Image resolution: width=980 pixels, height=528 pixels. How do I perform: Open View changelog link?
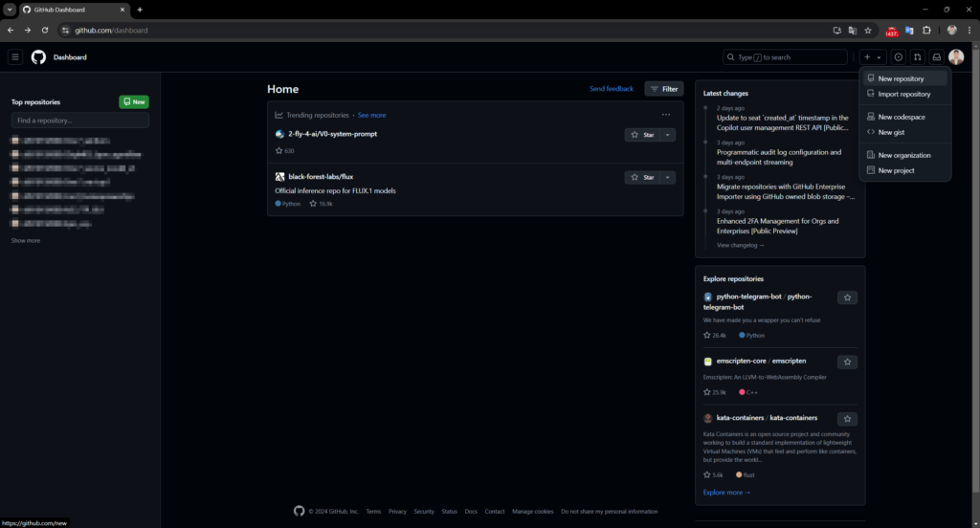click(x=740, y=245)
